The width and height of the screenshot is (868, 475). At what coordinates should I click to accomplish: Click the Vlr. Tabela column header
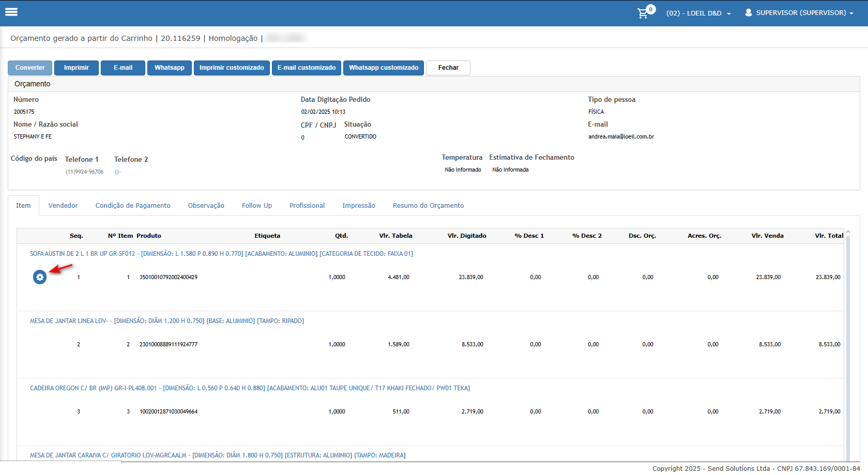[x=395, y=236]
